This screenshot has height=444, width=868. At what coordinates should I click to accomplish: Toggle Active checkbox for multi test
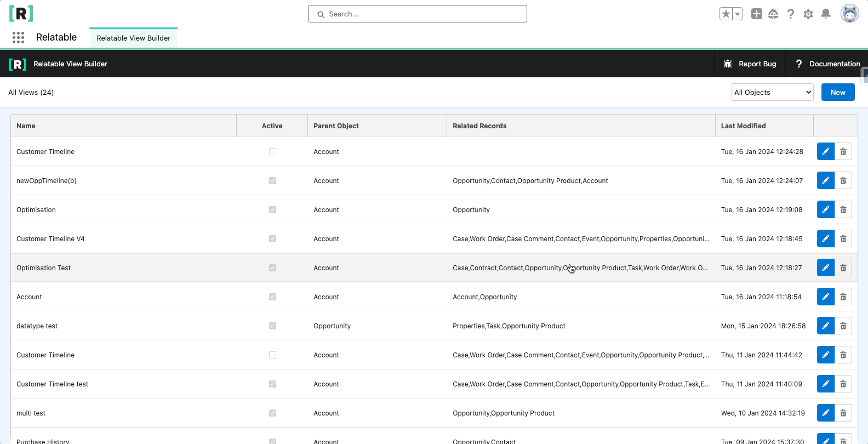[x=272, y=413]
